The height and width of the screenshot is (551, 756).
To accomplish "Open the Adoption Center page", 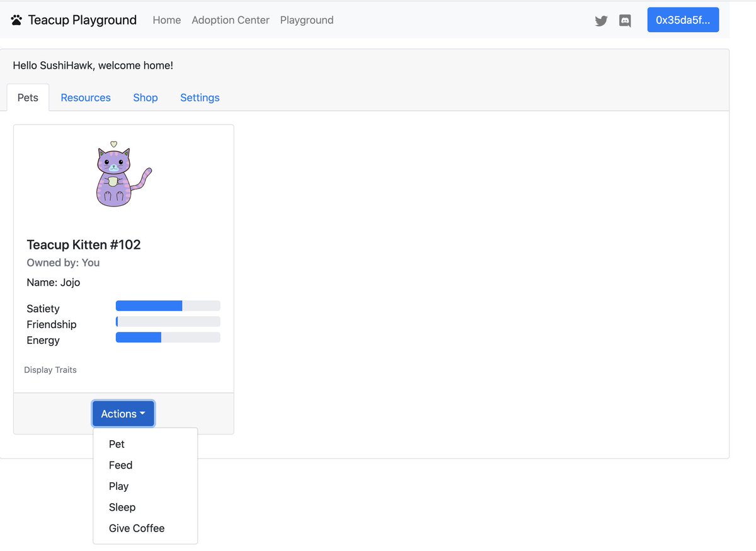I will tap(231, 20).
